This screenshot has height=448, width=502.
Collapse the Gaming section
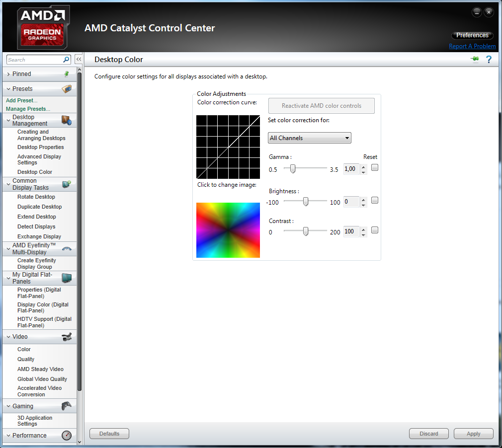coord(8,406)
